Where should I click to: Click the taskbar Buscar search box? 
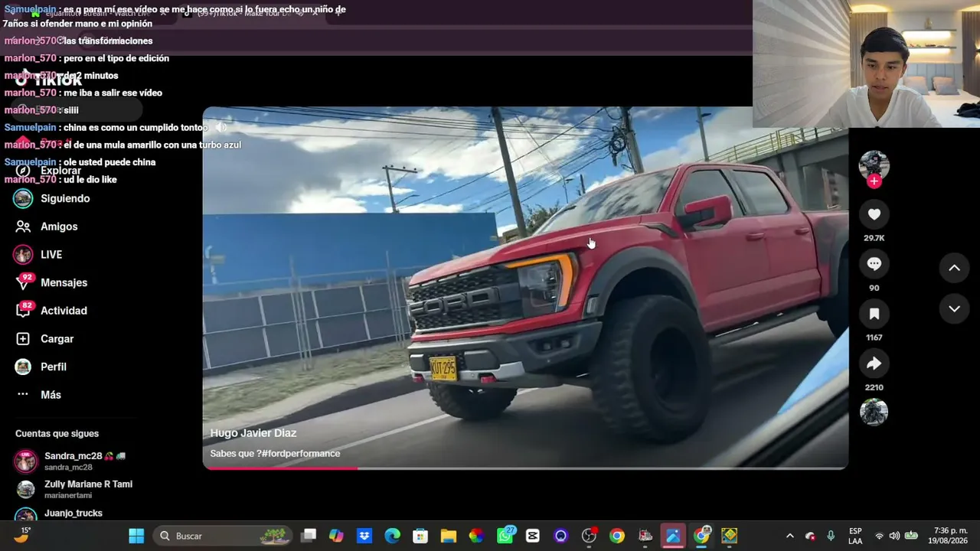click(x=222, y=536)
